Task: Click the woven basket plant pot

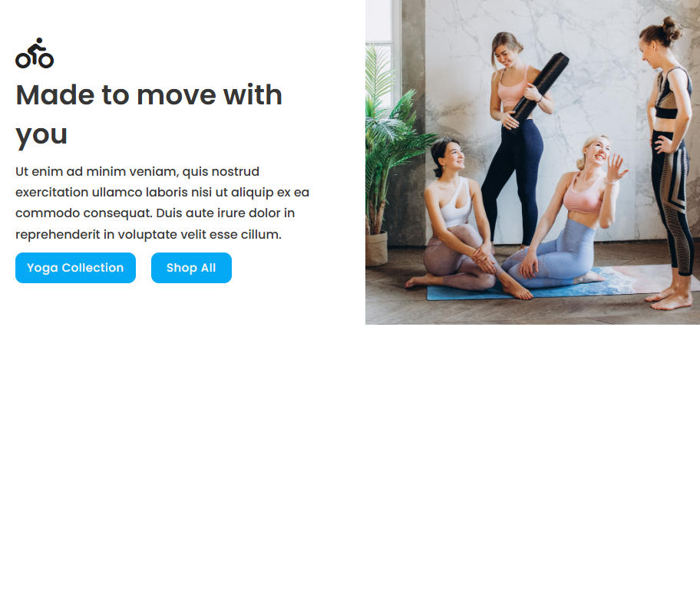Action: (376, 249)
